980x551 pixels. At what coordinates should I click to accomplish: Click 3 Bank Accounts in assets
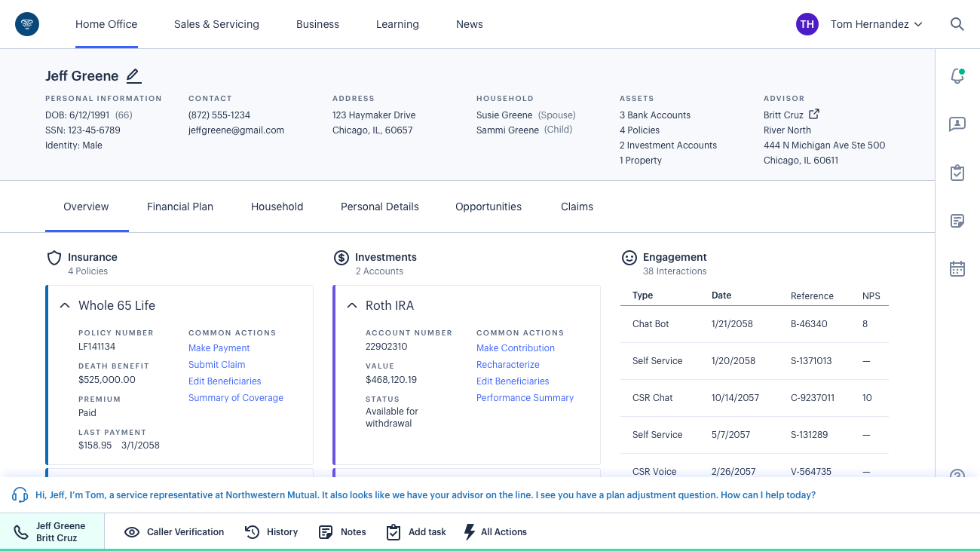(x=655, y=115)
